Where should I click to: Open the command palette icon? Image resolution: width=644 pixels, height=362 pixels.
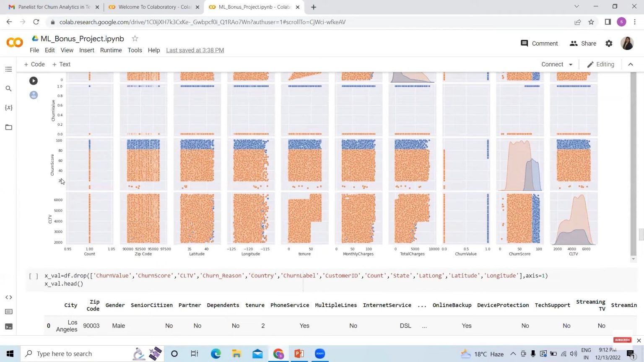8,312
